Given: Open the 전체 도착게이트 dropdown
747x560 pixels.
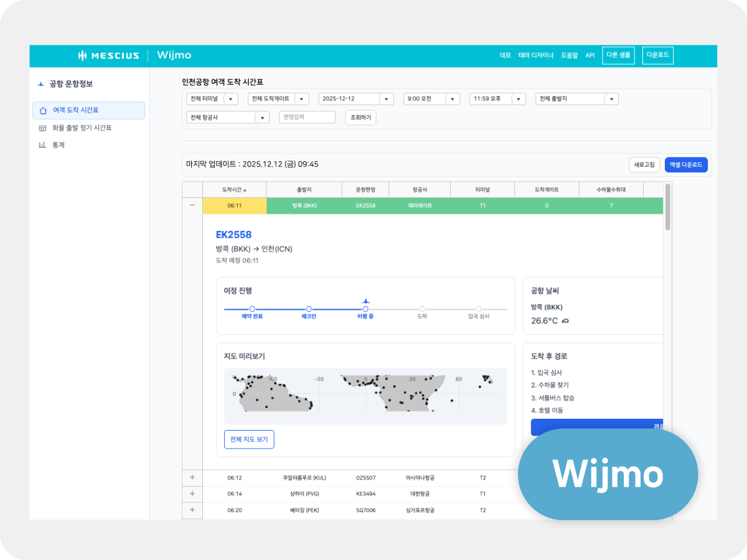Looking at the screenshot, I should click(x=301, y=99).
